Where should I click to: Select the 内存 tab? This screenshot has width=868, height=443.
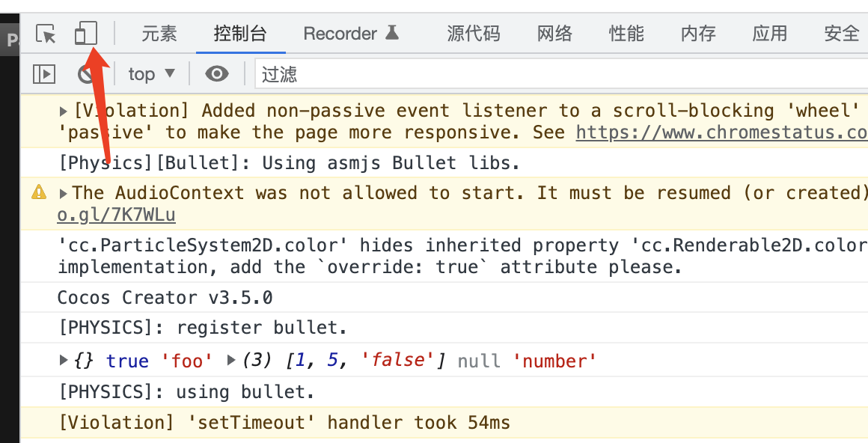click(x=698, y=34)
